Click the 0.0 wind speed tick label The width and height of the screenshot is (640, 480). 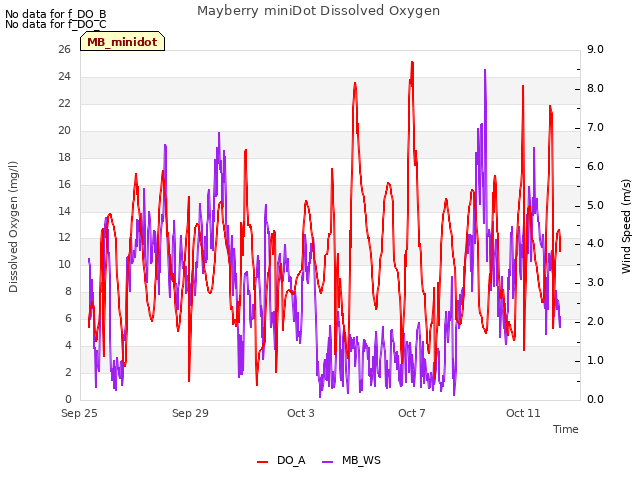tap(595, 399)
